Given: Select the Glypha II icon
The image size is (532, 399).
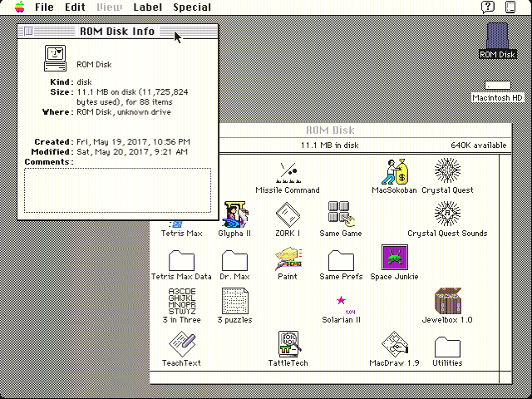Looking at the screenshot, I should point(234,214).
